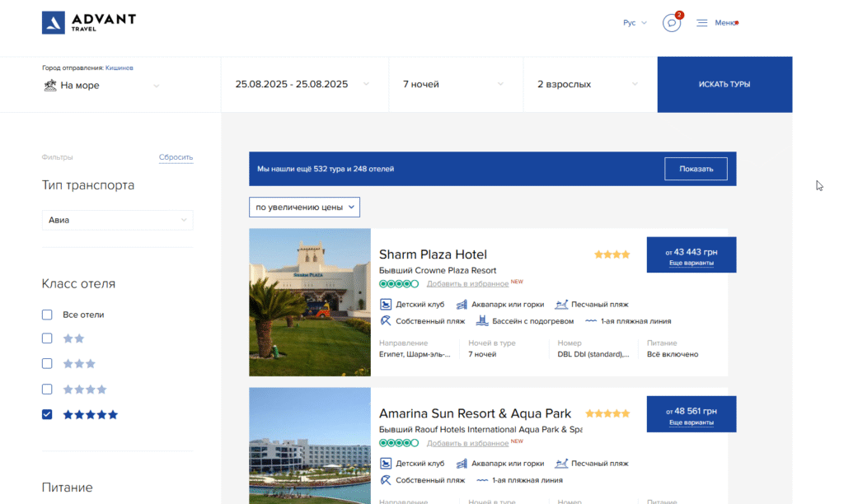Viewport: 844px width, 504px height.
Task: Check the two-star hotel class checkbox
Action: [47, 338]
